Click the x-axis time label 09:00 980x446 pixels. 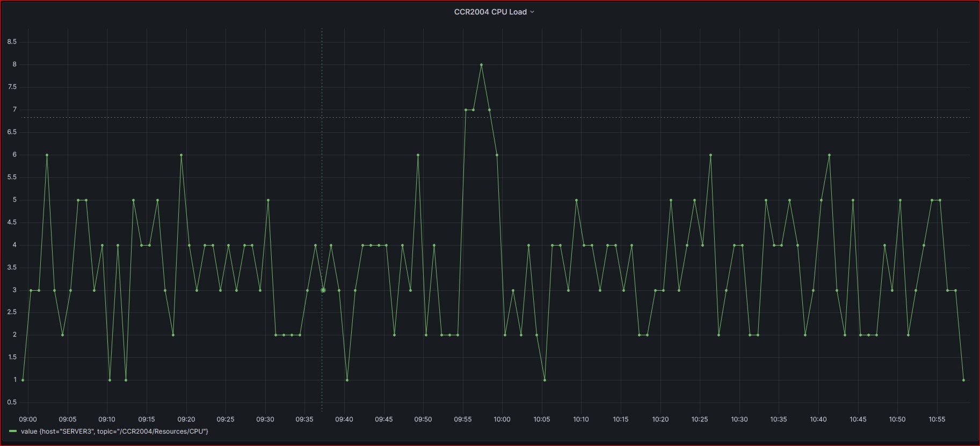pos(28,419)
